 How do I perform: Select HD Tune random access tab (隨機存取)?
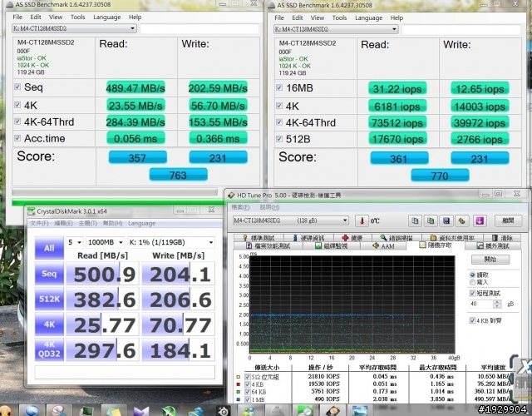436,245
